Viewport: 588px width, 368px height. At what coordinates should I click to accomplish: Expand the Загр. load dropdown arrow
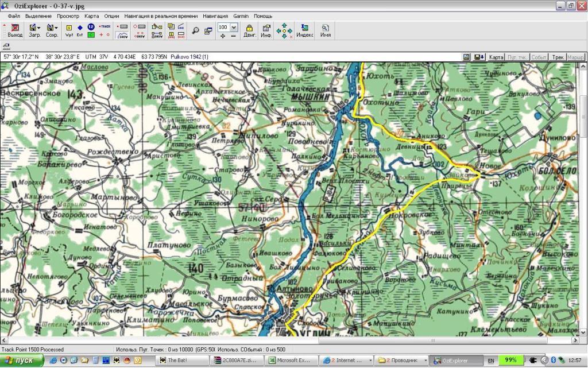pos(39,27)
